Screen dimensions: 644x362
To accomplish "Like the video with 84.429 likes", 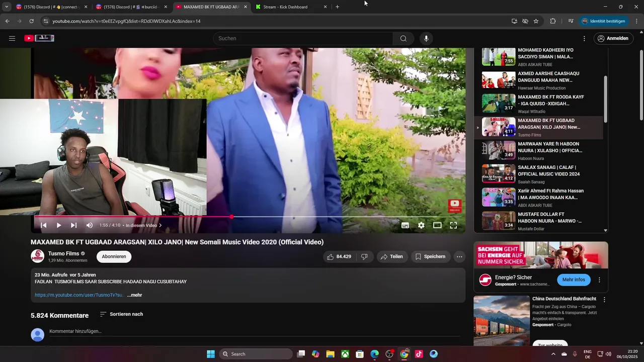I will 339,256.
